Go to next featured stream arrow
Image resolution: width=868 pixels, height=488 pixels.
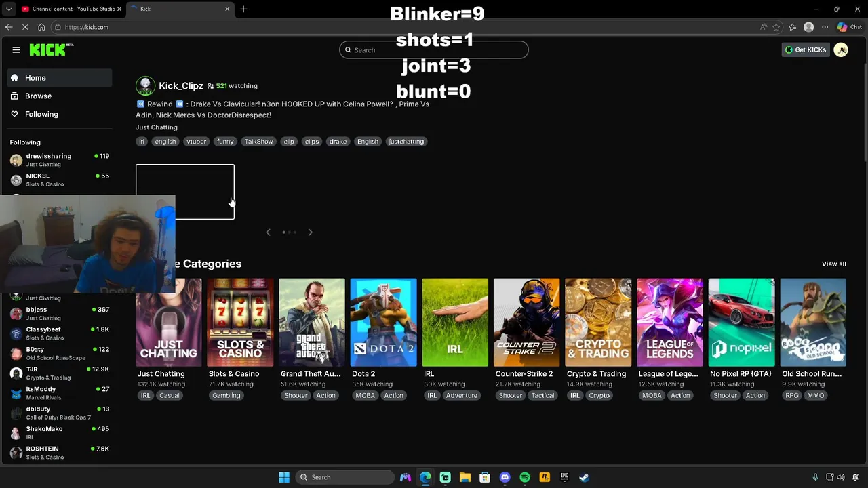pos(310,232)
